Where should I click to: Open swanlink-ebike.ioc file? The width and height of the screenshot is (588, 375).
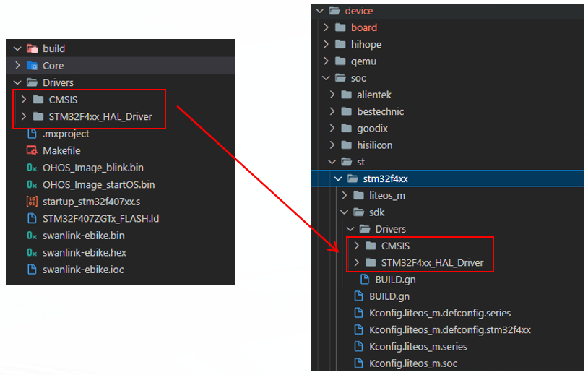[83, 270]
